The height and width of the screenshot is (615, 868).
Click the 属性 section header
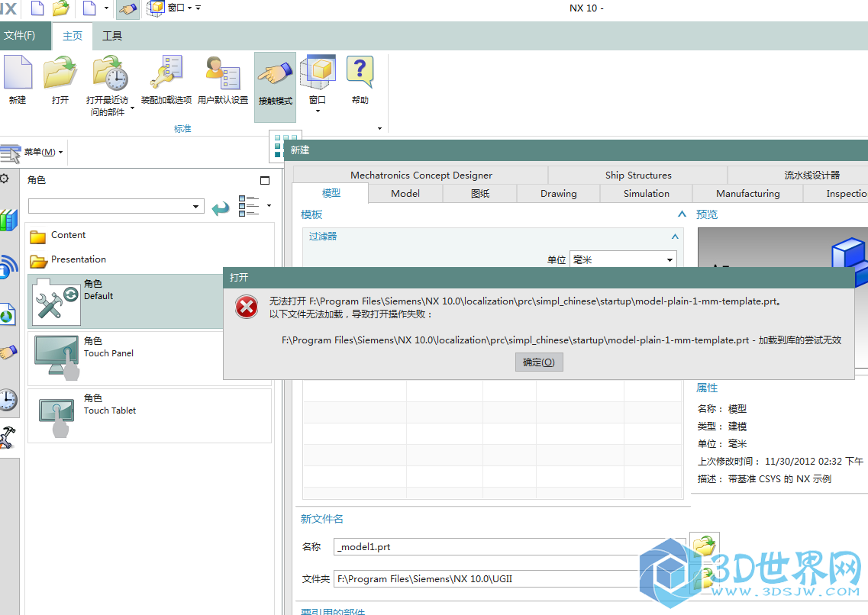[x=707, y=388]
